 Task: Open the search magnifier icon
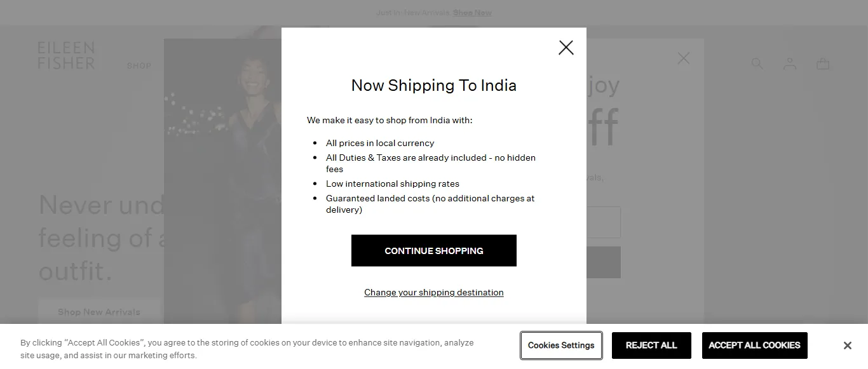pos(757,64)
